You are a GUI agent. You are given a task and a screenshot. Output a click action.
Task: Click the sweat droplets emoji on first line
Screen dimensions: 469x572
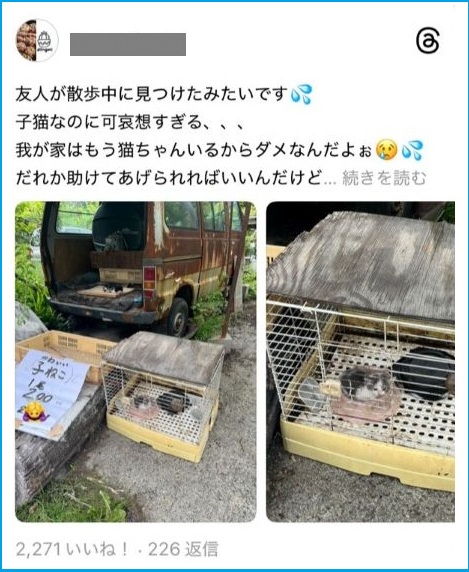coord(301,94)
